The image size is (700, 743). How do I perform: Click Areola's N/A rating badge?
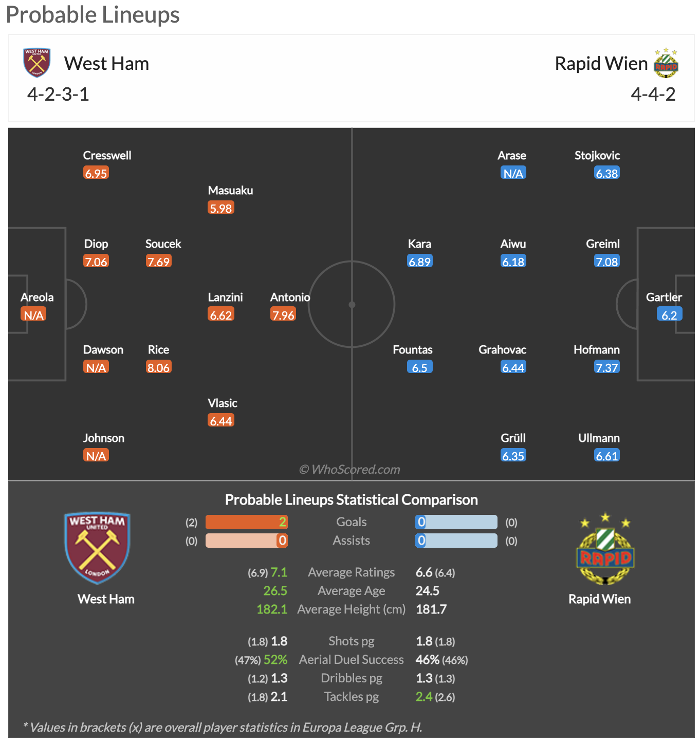[x=33, y=314]
